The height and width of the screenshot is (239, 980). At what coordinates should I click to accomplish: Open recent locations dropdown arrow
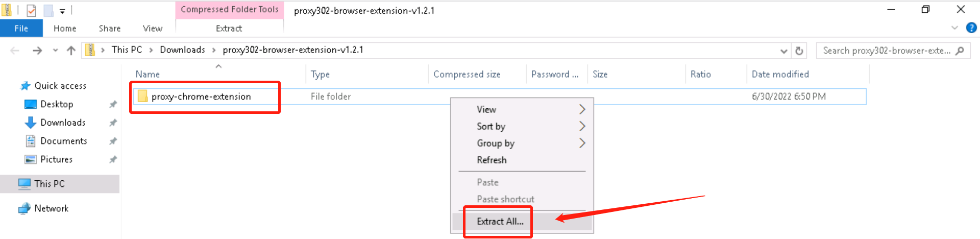coord(55,50)
